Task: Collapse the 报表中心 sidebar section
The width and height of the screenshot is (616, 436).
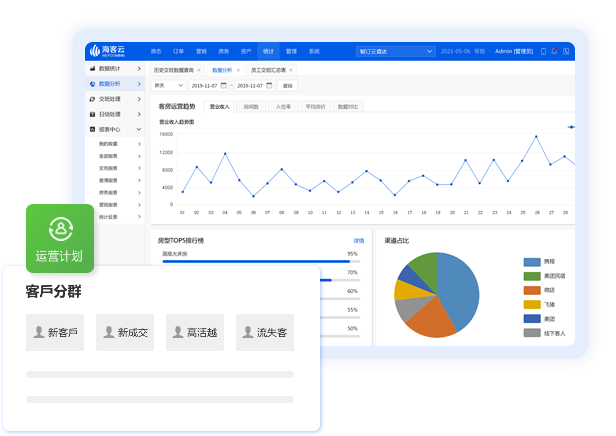Action: point(140,130)
